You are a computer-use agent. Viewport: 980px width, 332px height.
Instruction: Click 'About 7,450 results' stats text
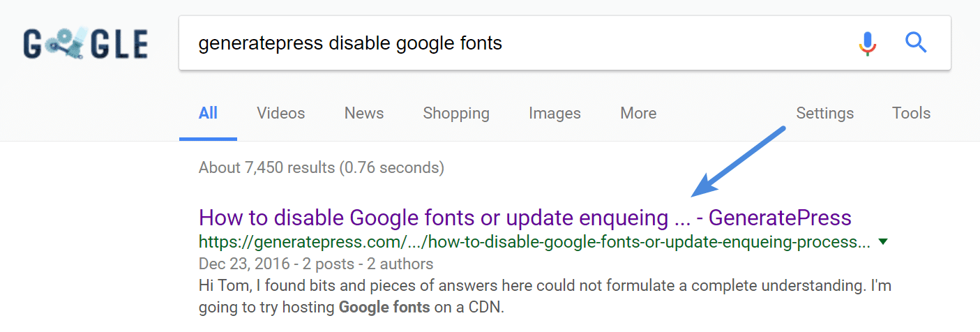tap(322, 167)
